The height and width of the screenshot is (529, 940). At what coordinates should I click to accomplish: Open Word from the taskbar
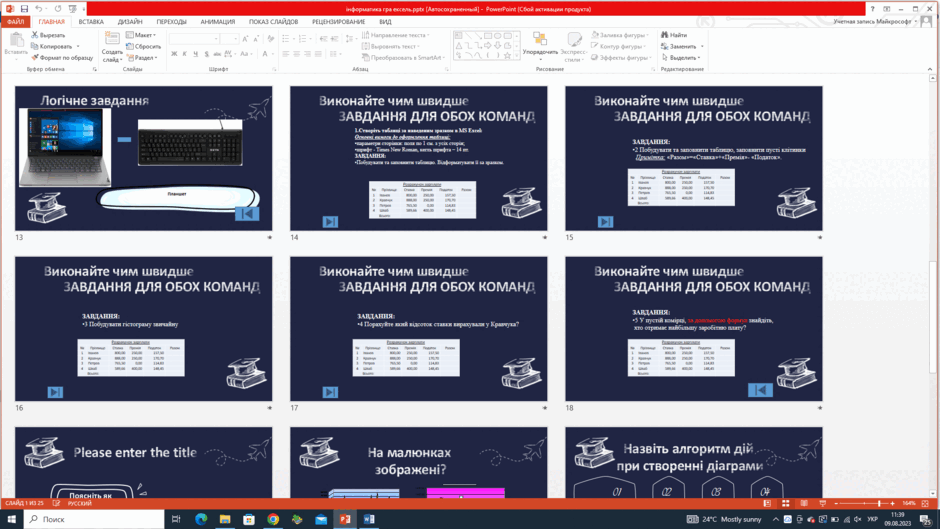click(x=369, y=519)
